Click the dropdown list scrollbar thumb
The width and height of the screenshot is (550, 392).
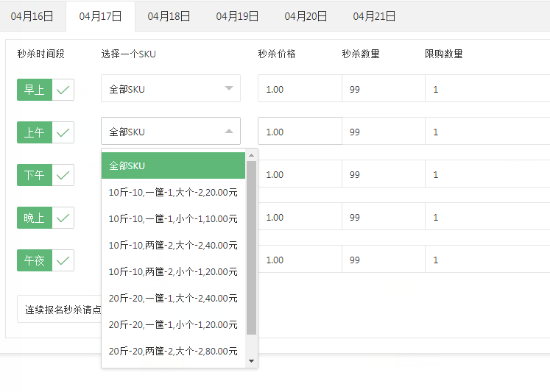point(251,248)
